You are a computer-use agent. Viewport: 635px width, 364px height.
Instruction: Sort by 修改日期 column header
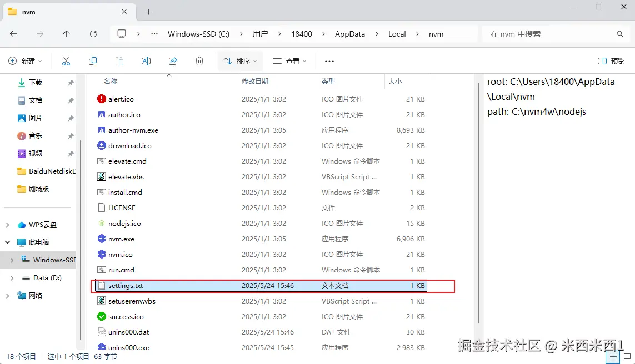255,82
